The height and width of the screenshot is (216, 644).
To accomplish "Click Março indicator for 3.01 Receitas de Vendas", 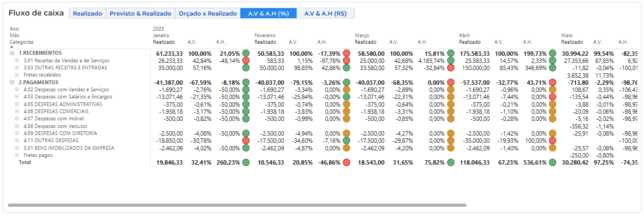I will pyautogui.click(x=451, y=61).
